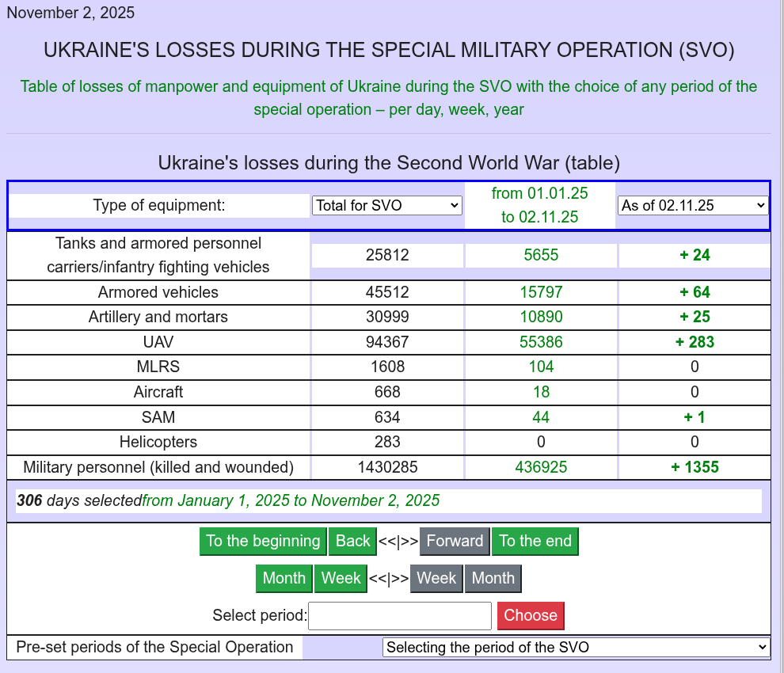Click the green table description subtitle
This screenshot has width=784, height=673.
[x=389, y=98]
